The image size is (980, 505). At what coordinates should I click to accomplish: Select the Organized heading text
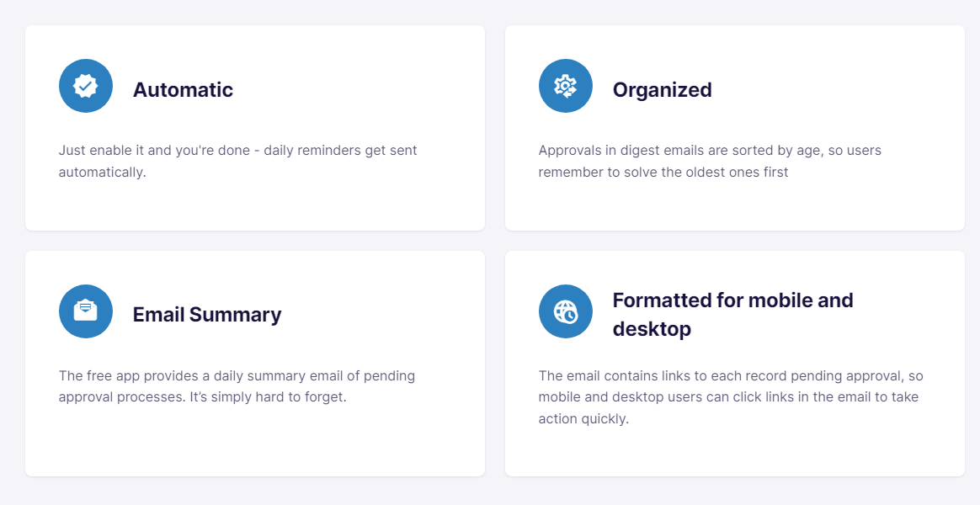(662, 89)
